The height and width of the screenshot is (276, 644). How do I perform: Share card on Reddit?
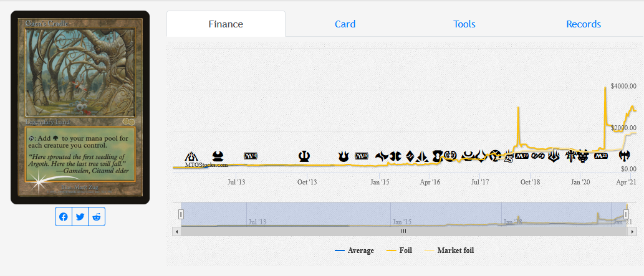[97, 217]
